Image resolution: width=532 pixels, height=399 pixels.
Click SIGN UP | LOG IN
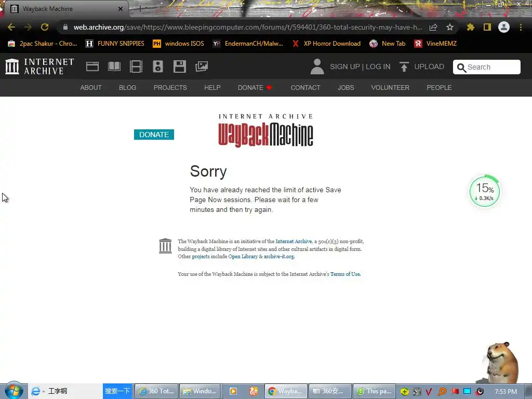tap(360, 66)
